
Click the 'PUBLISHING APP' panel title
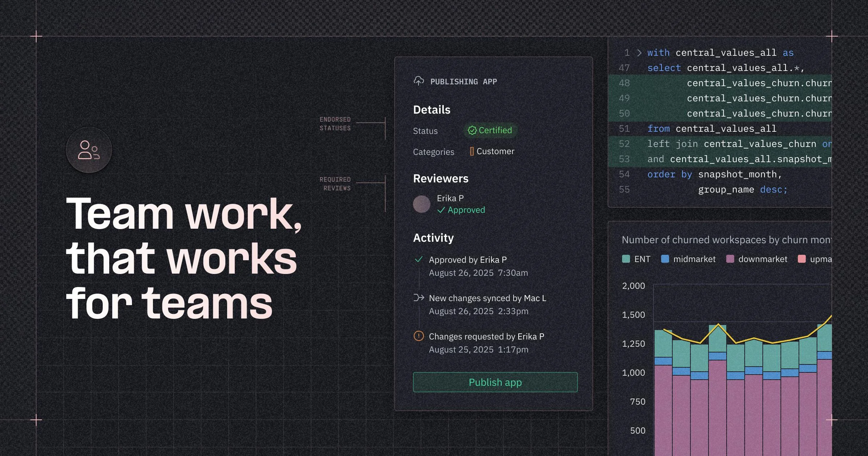pos(464,82)
